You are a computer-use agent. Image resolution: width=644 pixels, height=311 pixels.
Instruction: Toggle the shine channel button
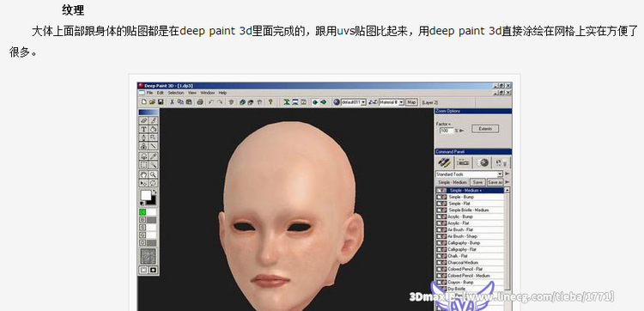coord(143,227)
